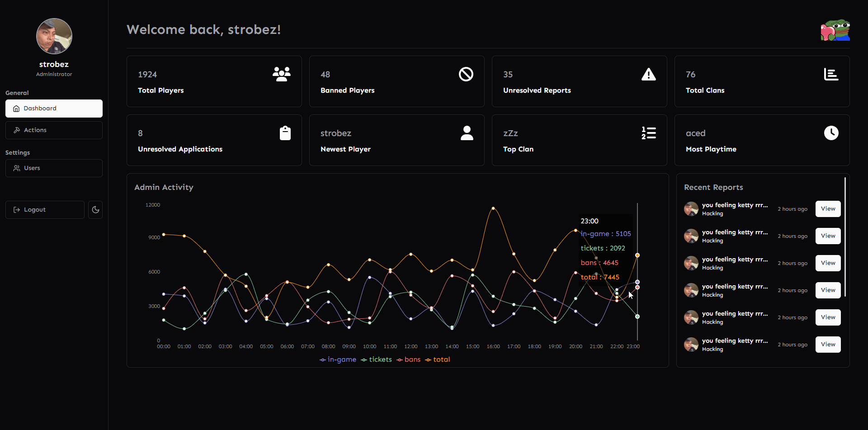This screenshot has width=868, height=430.
Task: Toggle the in-game series in legend
Action: coord(338,359)
